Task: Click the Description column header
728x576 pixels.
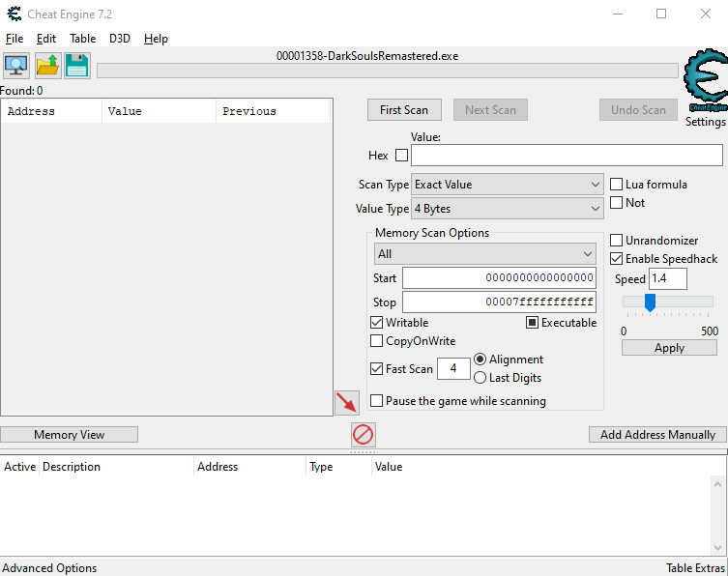Action: tap(116, 467)
